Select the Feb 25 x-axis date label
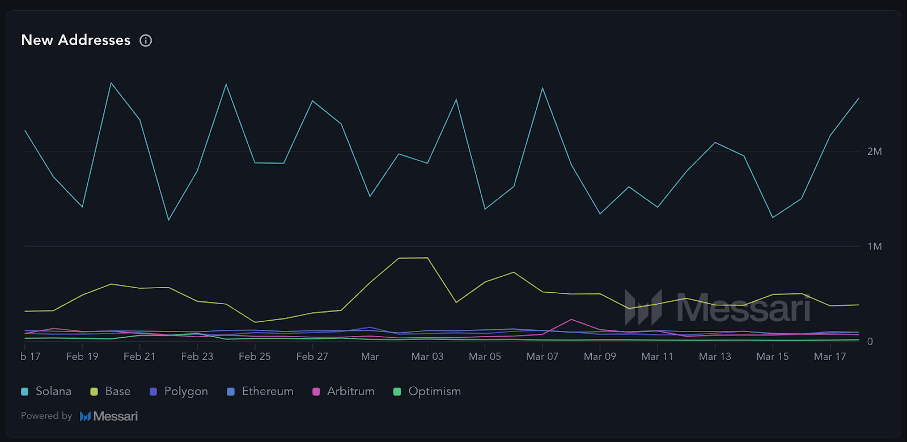Image resolution: width=908 pixels, height=442 pixels. (254, 356)
